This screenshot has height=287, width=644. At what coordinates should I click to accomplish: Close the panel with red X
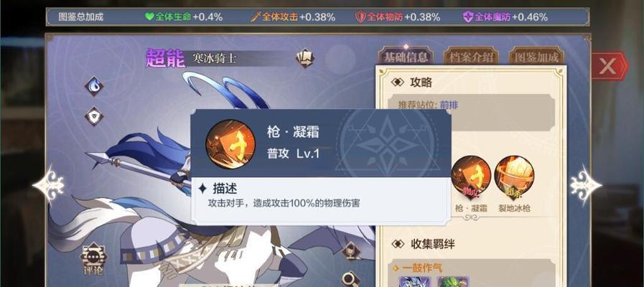[608, 66]
